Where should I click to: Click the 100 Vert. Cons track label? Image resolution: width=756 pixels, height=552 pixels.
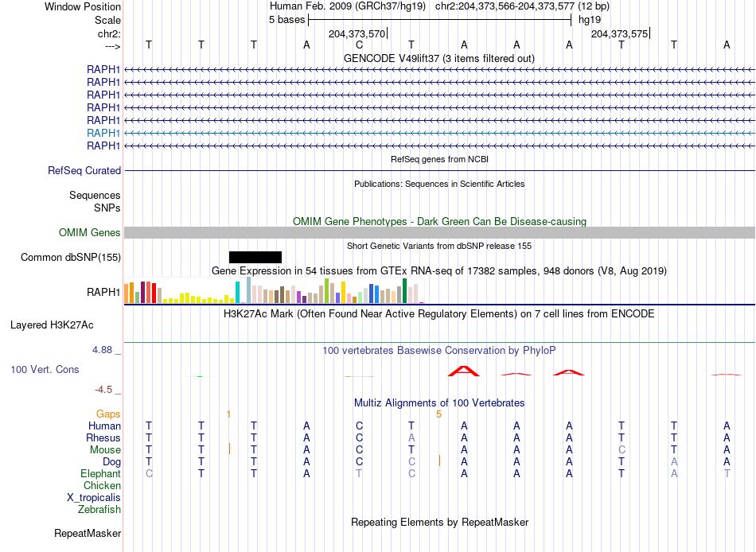(x=45, y=370)
